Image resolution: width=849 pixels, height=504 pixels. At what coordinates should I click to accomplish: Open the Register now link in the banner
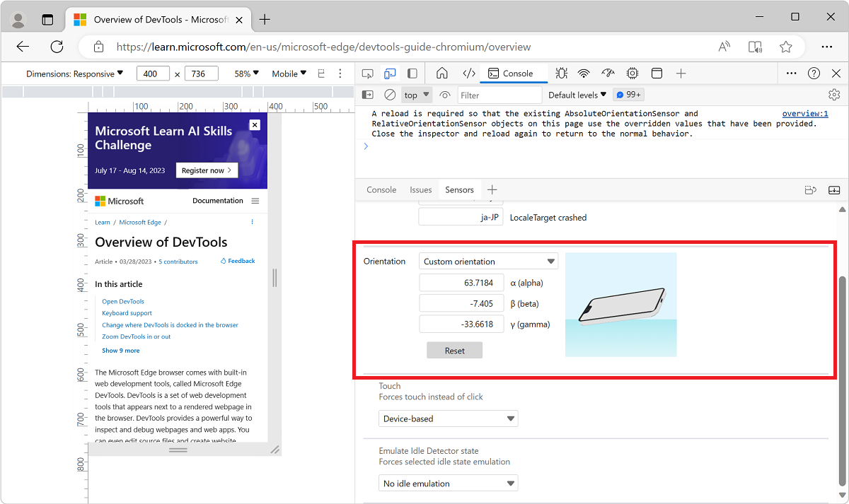(x=207, y=170)
